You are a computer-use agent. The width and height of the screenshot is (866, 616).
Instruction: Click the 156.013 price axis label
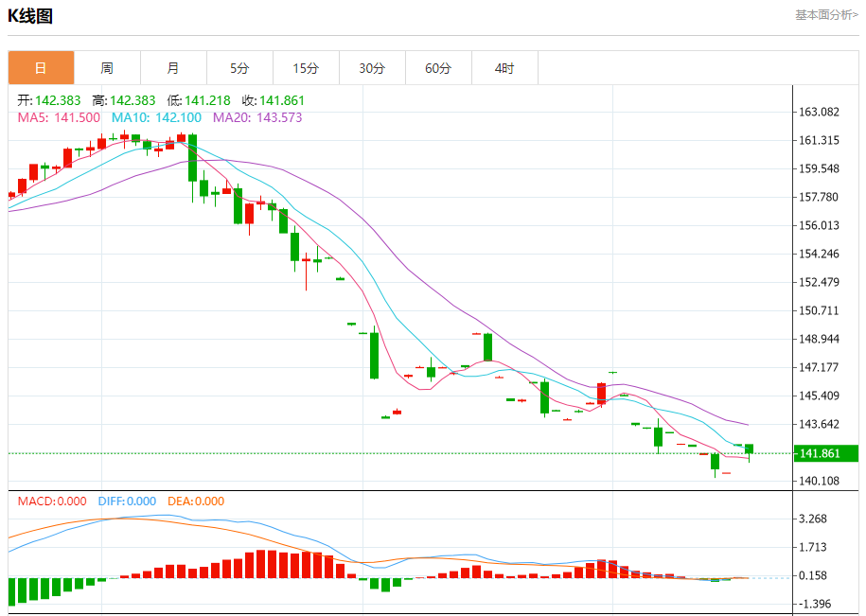(x=819, y=225)
